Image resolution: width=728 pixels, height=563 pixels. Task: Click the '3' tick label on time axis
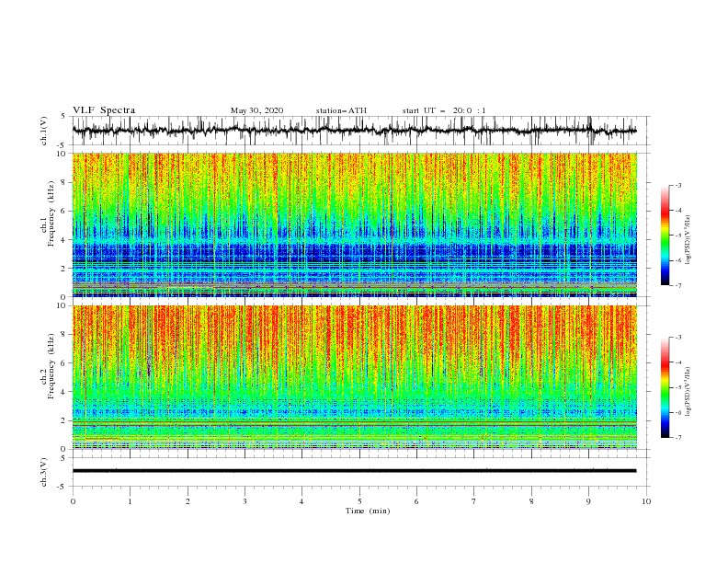pos(245,501)
